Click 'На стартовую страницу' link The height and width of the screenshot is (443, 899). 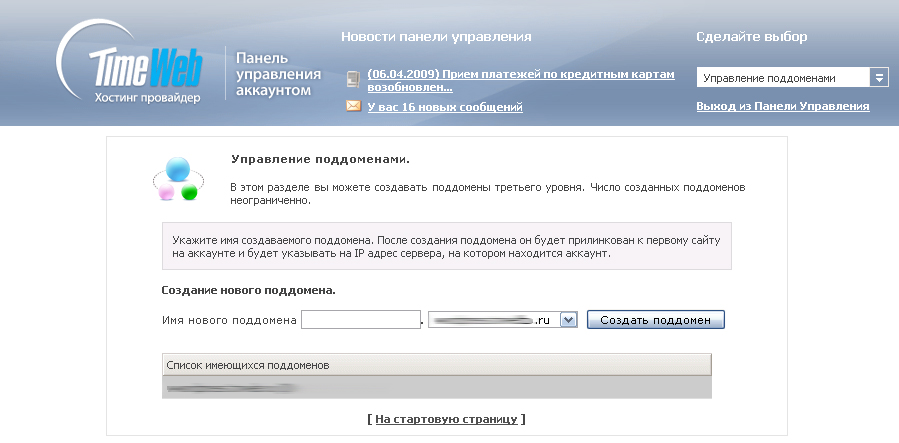tap(446, 420)
